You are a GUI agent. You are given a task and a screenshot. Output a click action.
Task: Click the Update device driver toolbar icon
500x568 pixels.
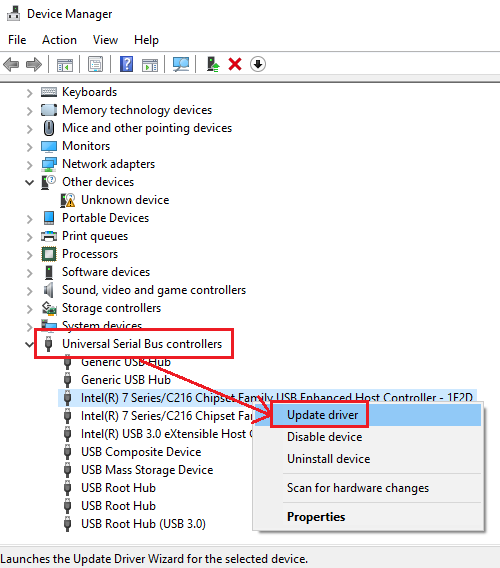point(213,64)
